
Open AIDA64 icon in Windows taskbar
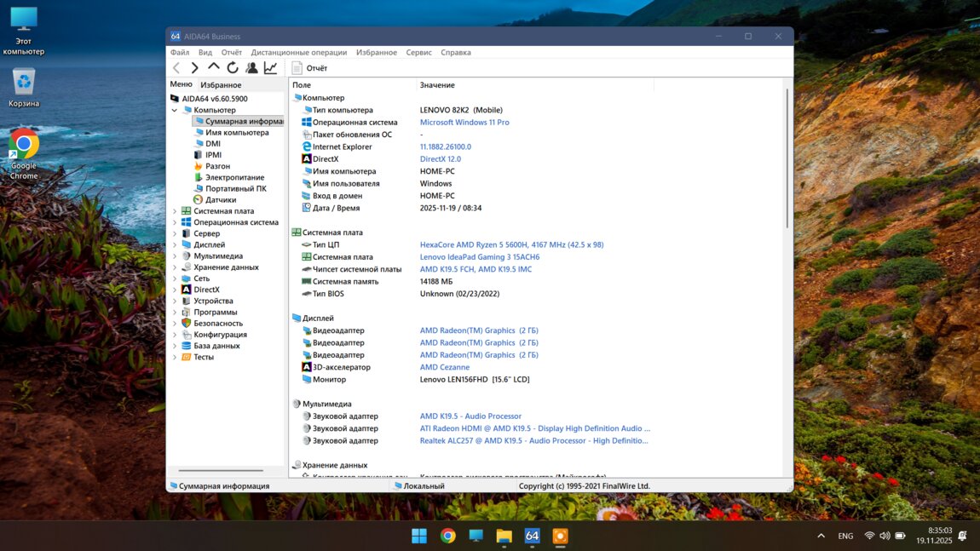532,536
